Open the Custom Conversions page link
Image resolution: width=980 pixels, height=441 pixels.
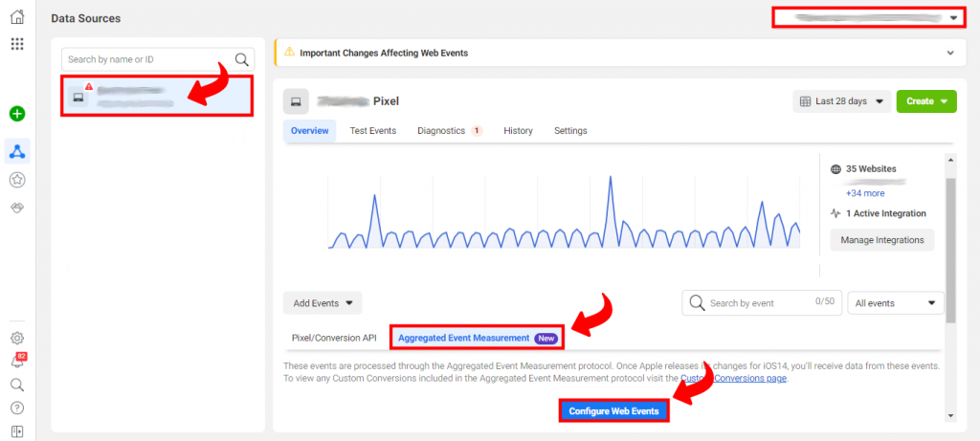733,378
